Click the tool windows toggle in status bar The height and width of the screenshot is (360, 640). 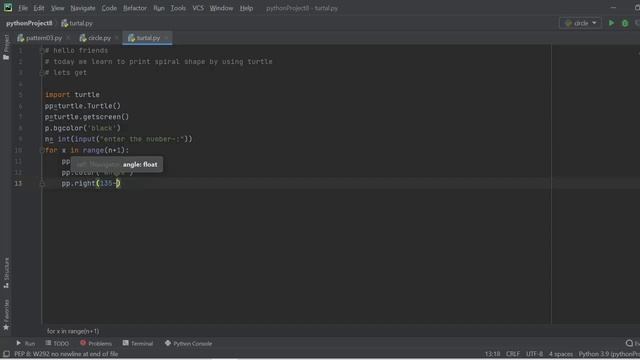(6, 354)
